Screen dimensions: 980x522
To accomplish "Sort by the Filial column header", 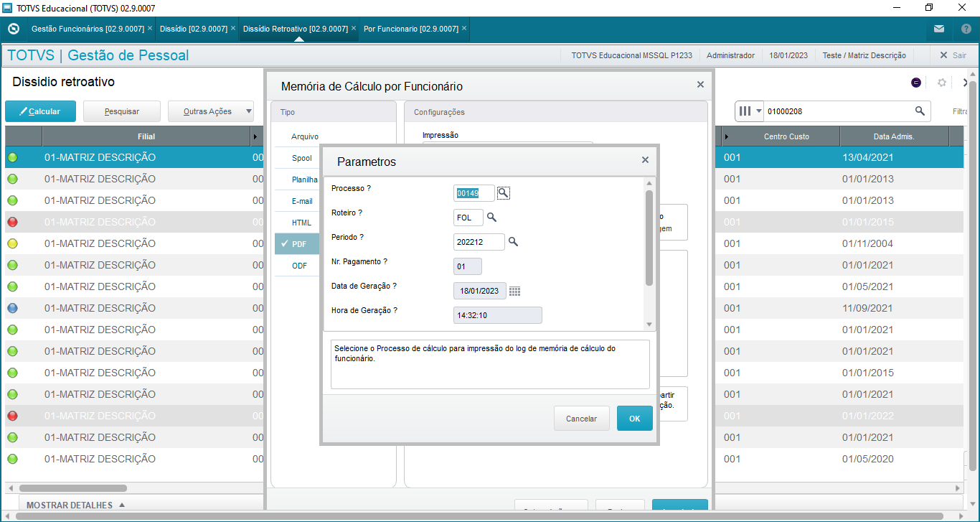I will [146, 136].
